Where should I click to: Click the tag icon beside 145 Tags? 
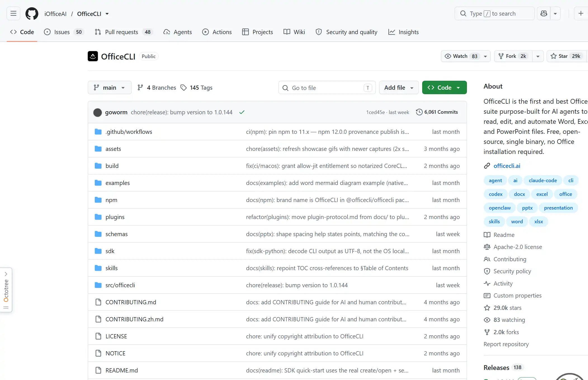pos(183,88)
